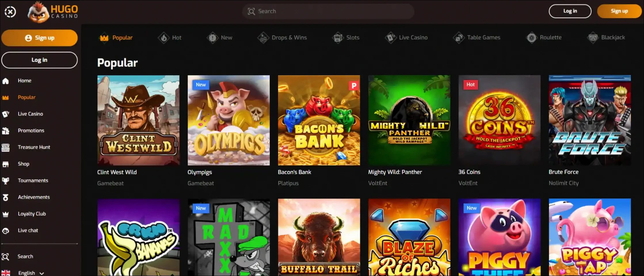Switch to the Live Casino tab

(x=407, y=37)
